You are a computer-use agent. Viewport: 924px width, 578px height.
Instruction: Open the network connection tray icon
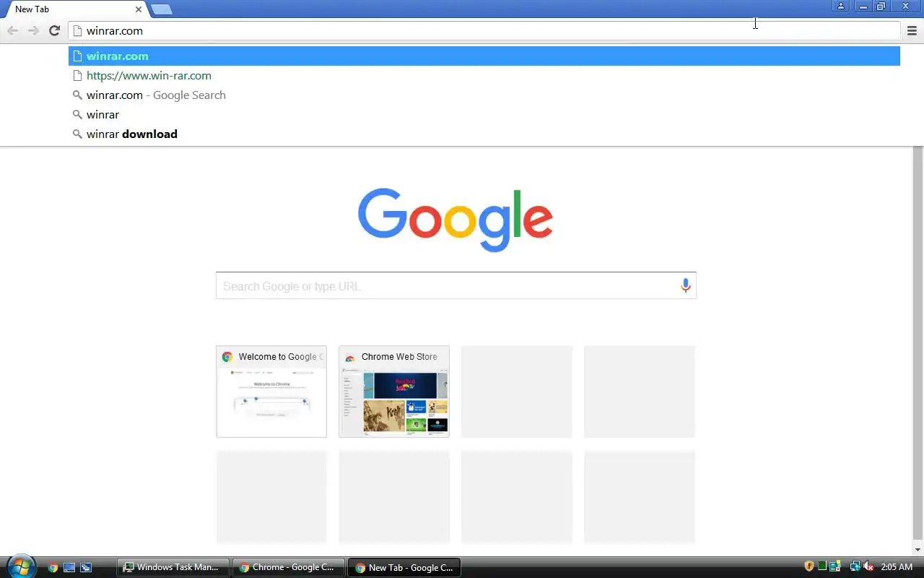pyautogui.click(x=855, y=566)
